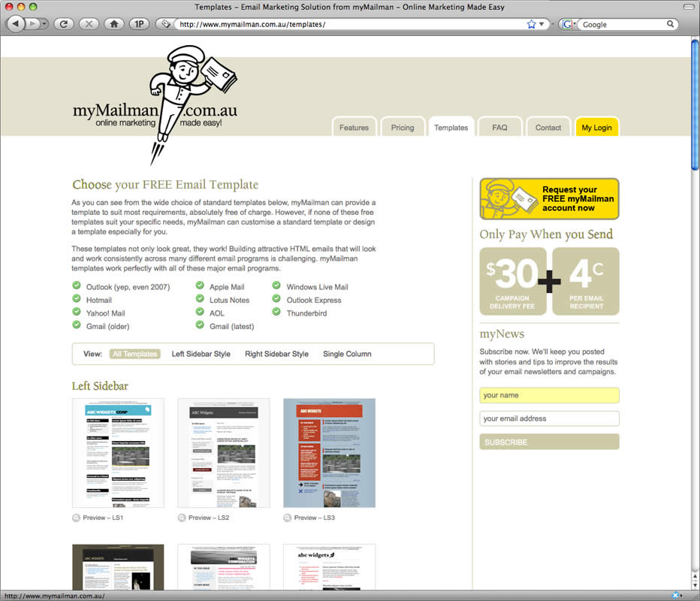The height and width of the screenshot is (601, 700).
Task: Filter by Left Sidebar Style
Action: coord(201,354)
